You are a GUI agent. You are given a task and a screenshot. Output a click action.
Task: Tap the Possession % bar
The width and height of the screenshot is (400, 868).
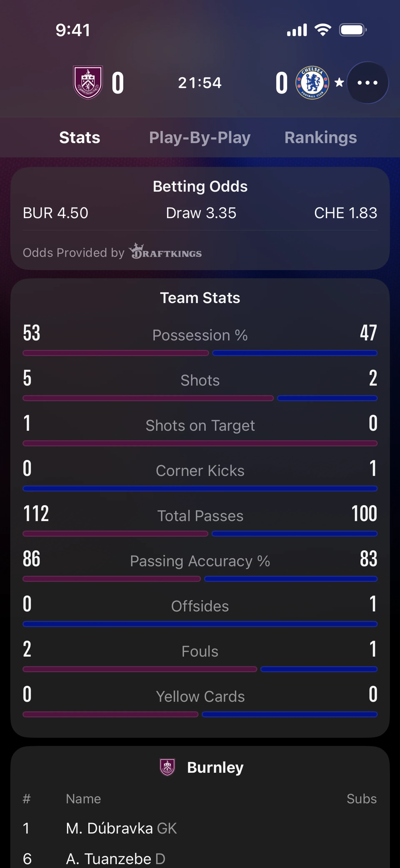click(x=200, y=353)
